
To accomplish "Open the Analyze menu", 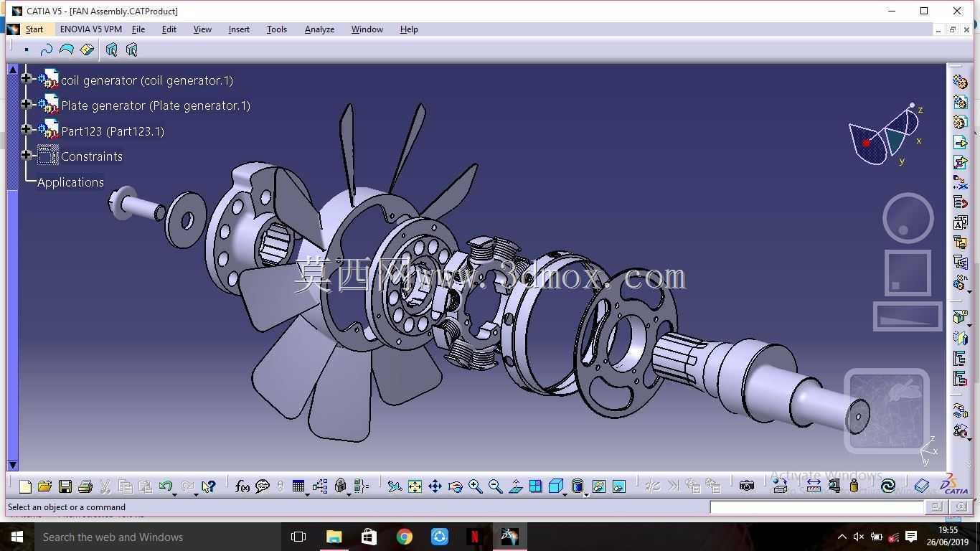I will tap(319, 29).
